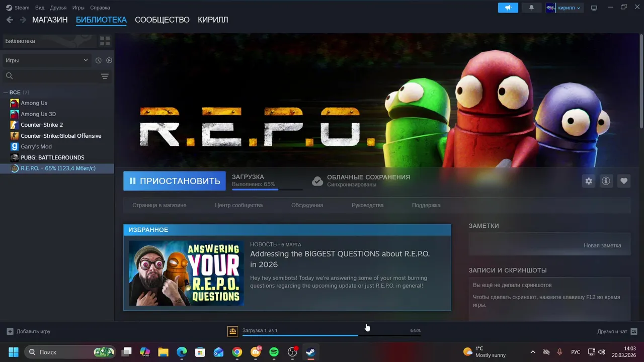Go forward with the right arrow
This screenshot has width=644, height=362.
tap(23, 20)
